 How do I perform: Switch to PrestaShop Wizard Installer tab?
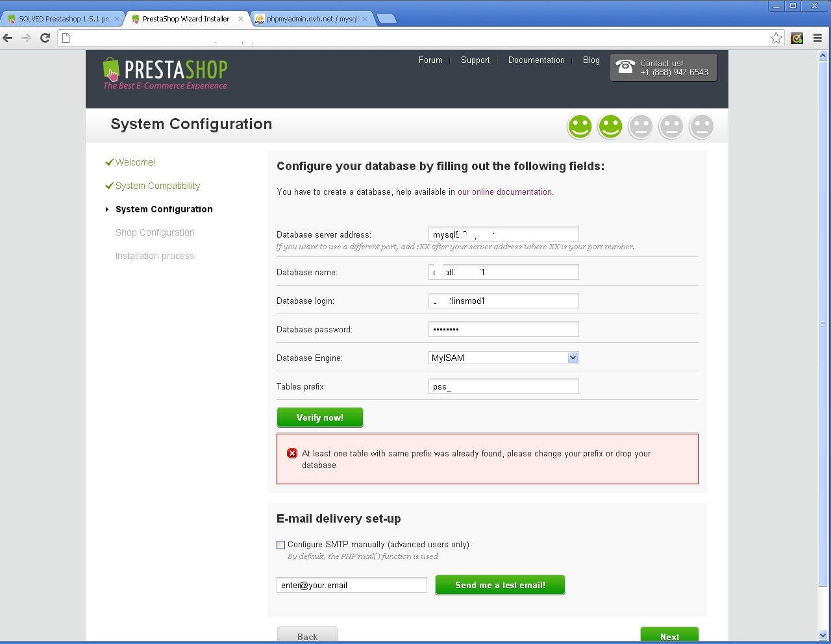pos(186,19)
